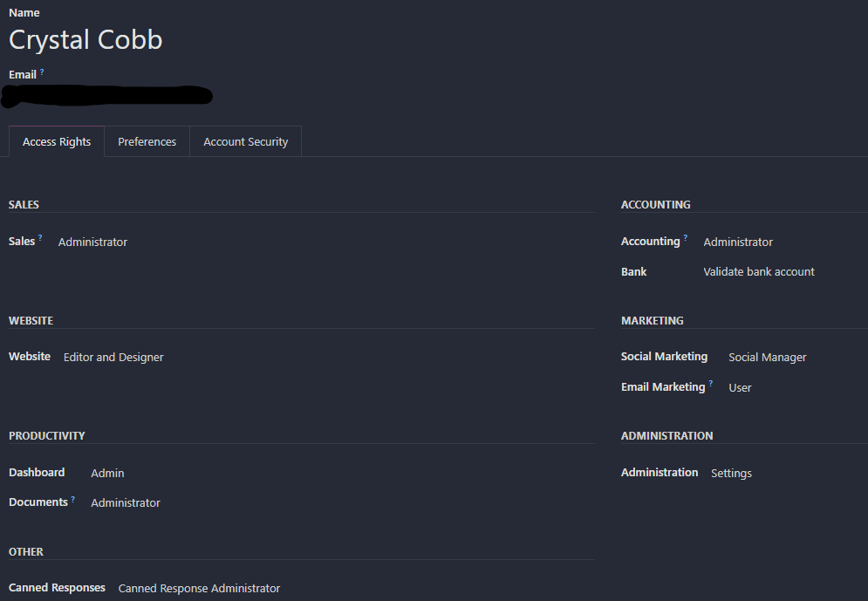Screen dimensions: 868x601
Task: Change the Bank validation dropdown value
Action: (759, 272)
